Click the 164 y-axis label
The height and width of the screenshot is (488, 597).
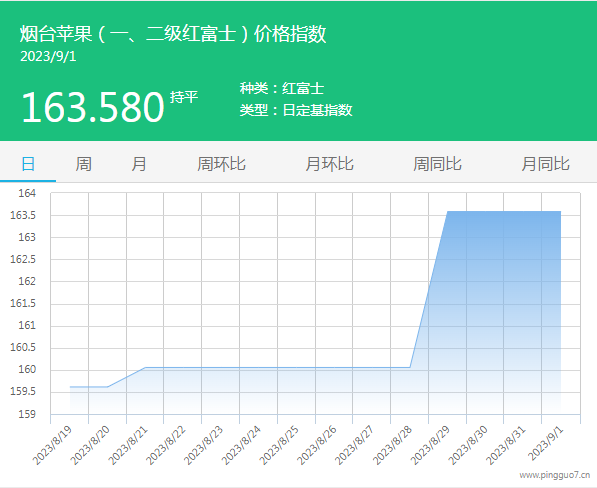(x=27, y=193)
